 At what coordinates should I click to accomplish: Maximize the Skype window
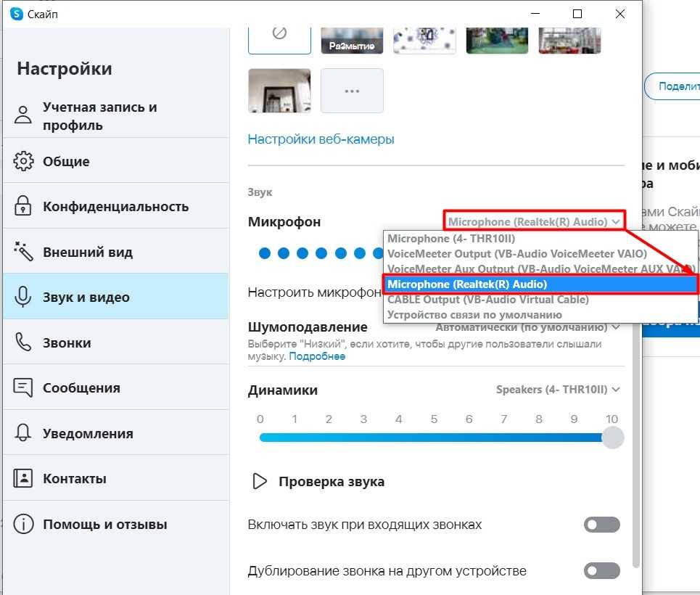577,14
